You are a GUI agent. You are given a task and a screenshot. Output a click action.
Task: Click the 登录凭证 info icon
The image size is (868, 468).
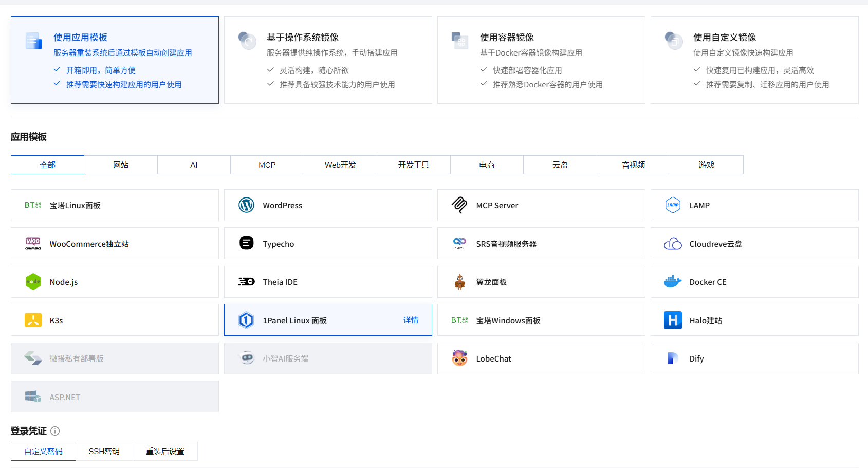(55, 431)
